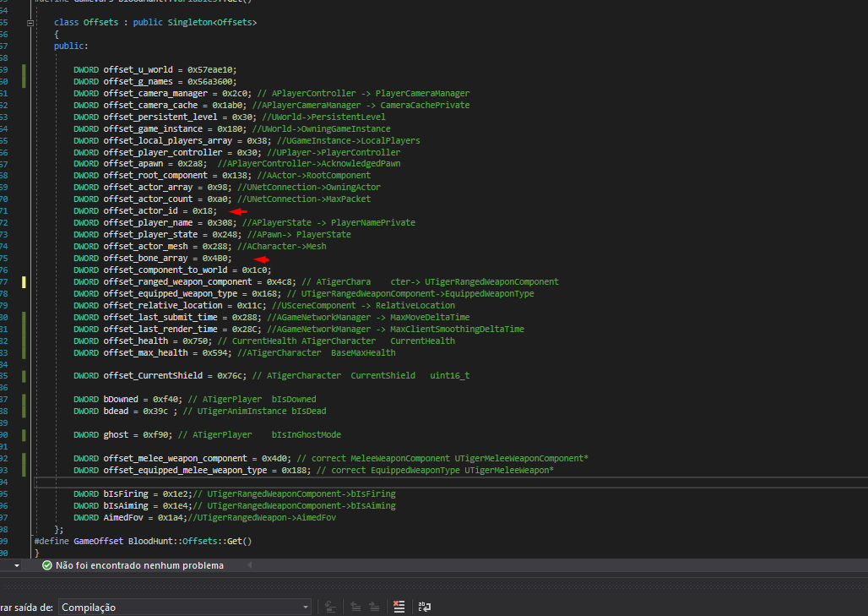Click the offset_last_submit_time declaration
Viewport: 868px width, 616px height.
(167, 318)
